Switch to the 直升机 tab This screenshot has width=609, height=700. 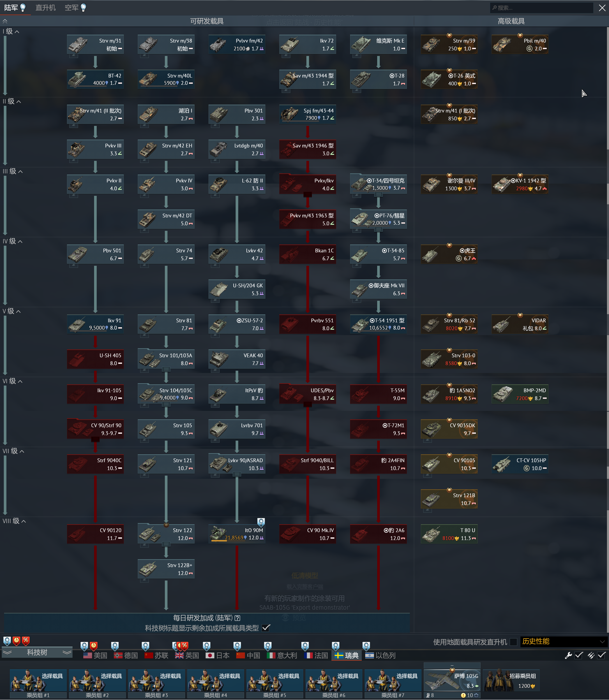pyautogui.click(x=45, y=8)
